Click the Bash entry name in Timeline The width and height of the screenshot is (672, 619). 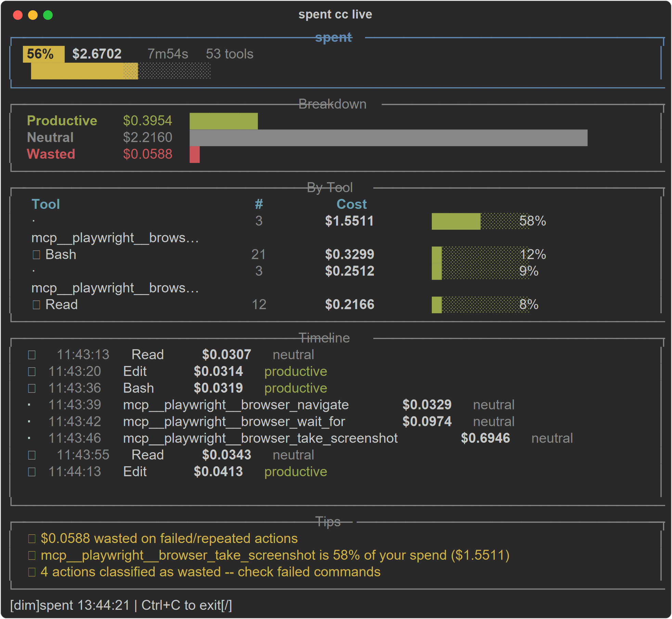pyautogui.click(x=139, y=388)
